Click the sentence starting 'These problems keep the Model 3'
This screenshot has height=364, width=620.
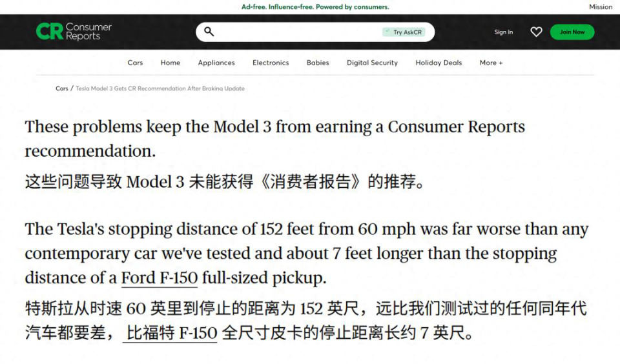click(275, 139)
